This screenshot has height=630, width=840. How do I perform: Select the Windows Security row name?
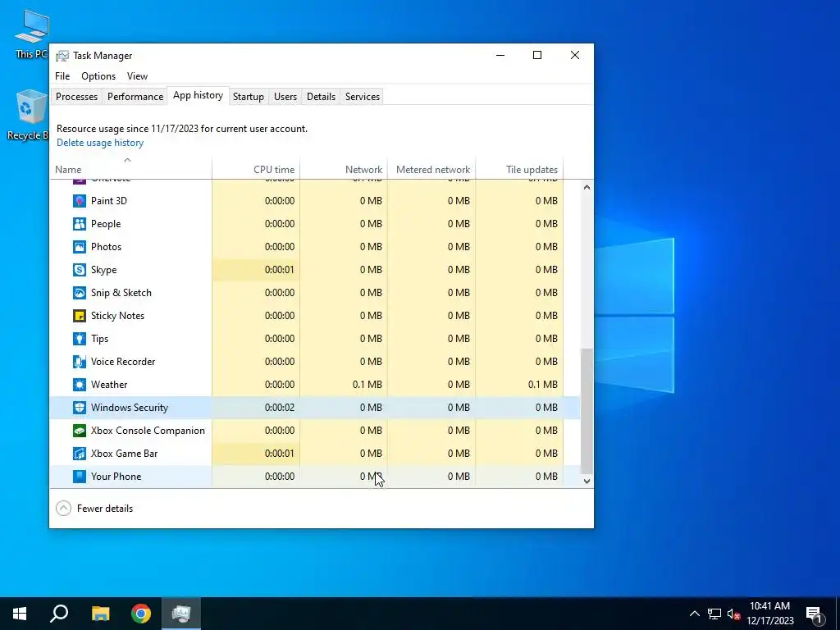(x=130, y=408)
